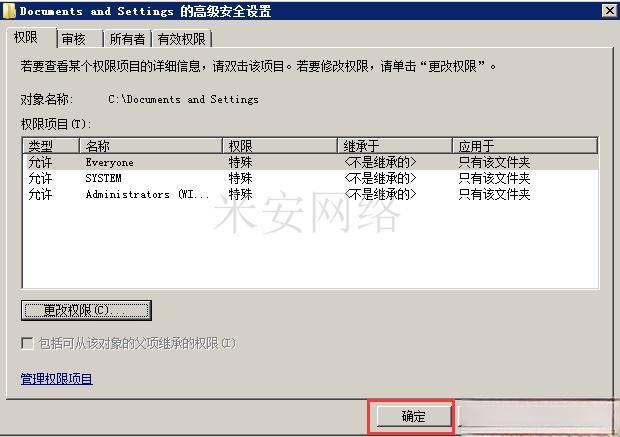Select the 权限 tab
Screen dimensions: 620x437
tap(31, 38)
